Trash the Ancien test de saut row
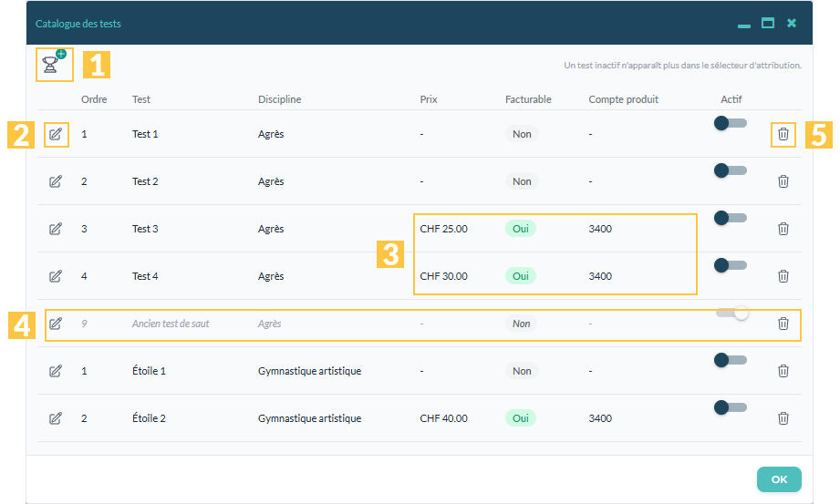840x504 pixels. (x=783, y=324)
